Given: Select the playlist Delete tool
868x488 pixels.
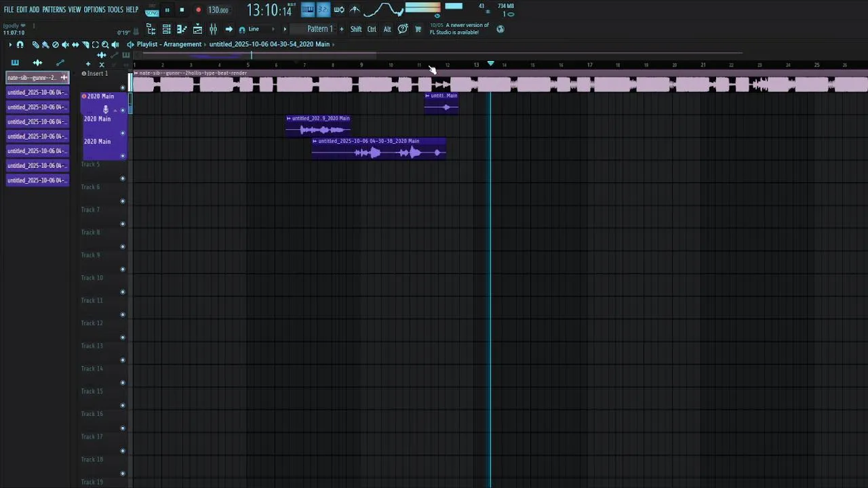Looking at the screenshot, I should coord(56,45).
